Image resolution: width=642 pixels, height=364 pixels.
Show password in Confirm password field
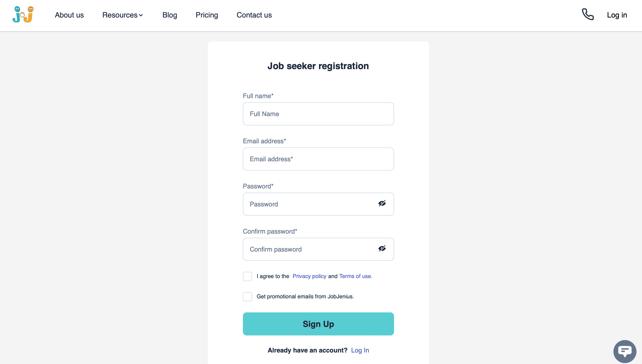coord(382,249)
